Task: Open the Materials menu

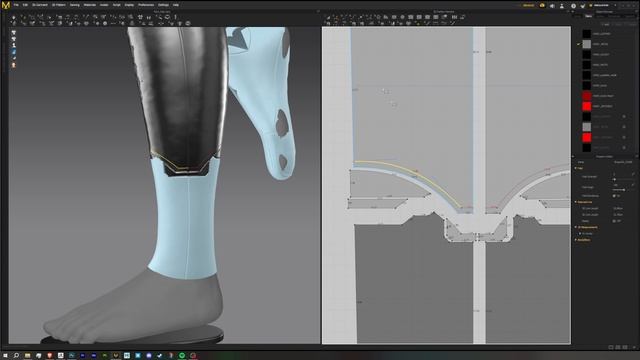Action: coord(90,5)
